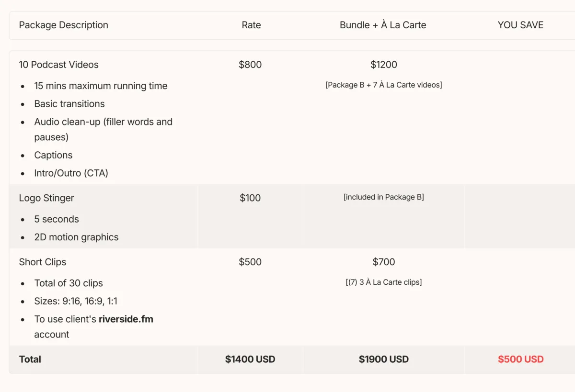Click the red $500 USD savings amount
Viewport: 575px width, 392px height.
pyautogui.click(x=520, y=359)
